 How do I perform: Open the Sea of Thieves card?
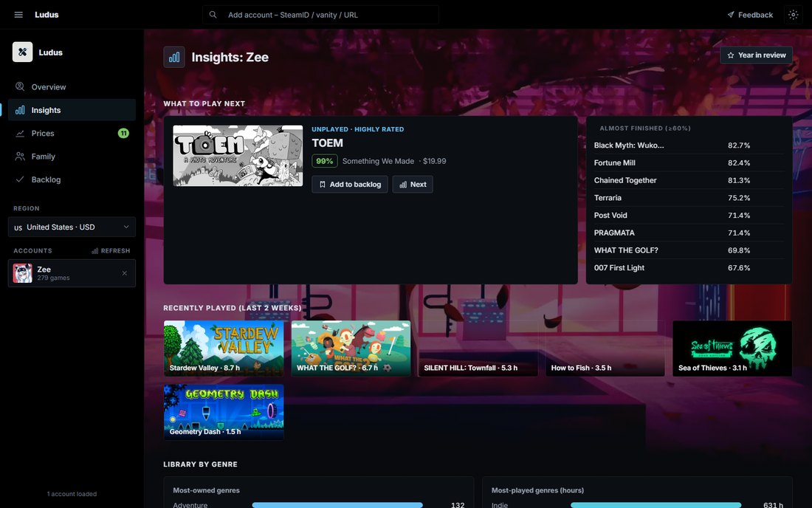click(732, 349)
